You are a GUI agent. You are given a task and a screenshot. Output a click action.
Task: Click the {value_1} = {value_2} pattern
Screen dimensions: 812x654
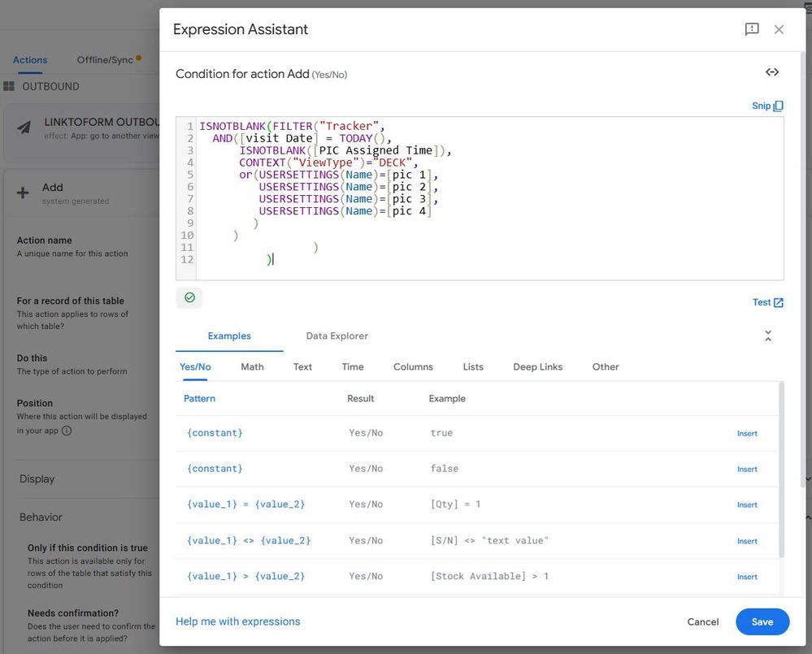coord(246,505)
